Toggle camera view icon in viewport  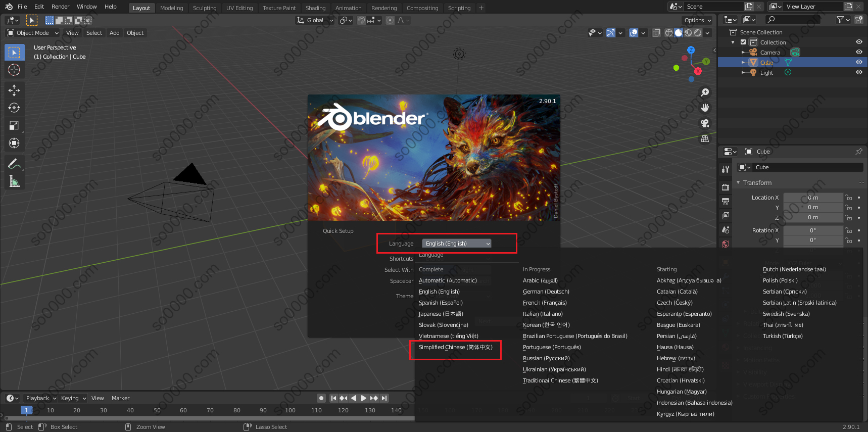[x=705, y=123]
